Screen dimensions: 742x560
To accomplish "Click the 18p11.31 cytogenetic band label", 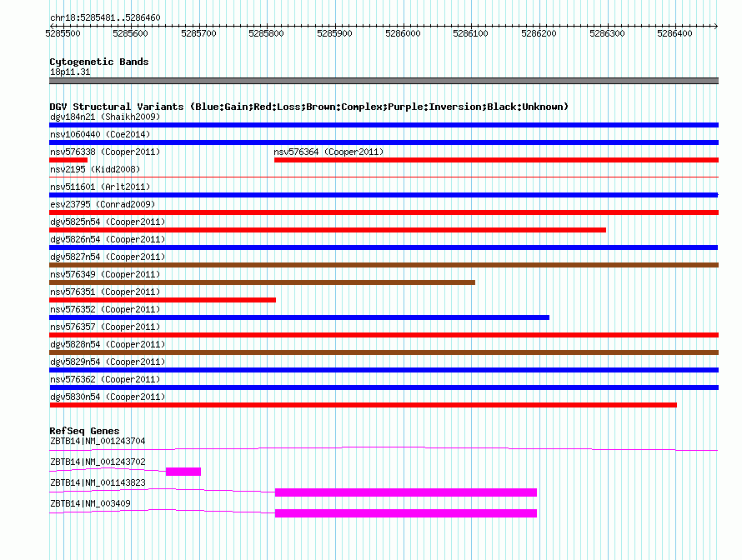I will 70,72.
